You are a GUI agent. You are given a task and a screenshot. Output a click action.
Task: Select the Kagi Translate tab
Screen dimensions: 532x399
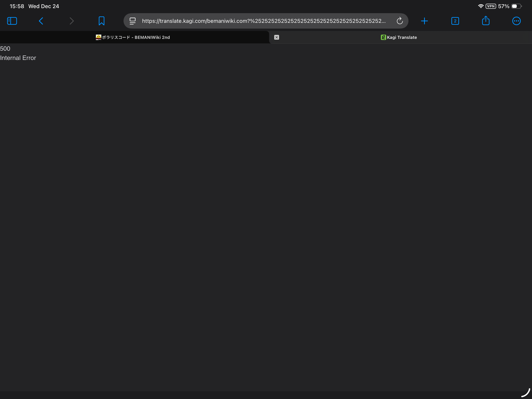399,37
